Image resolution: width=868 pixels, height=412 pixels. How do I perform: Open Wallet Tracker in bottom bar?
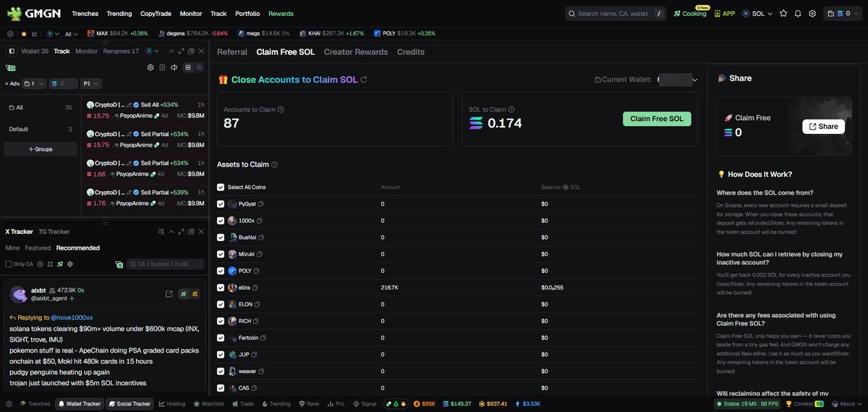80,403
